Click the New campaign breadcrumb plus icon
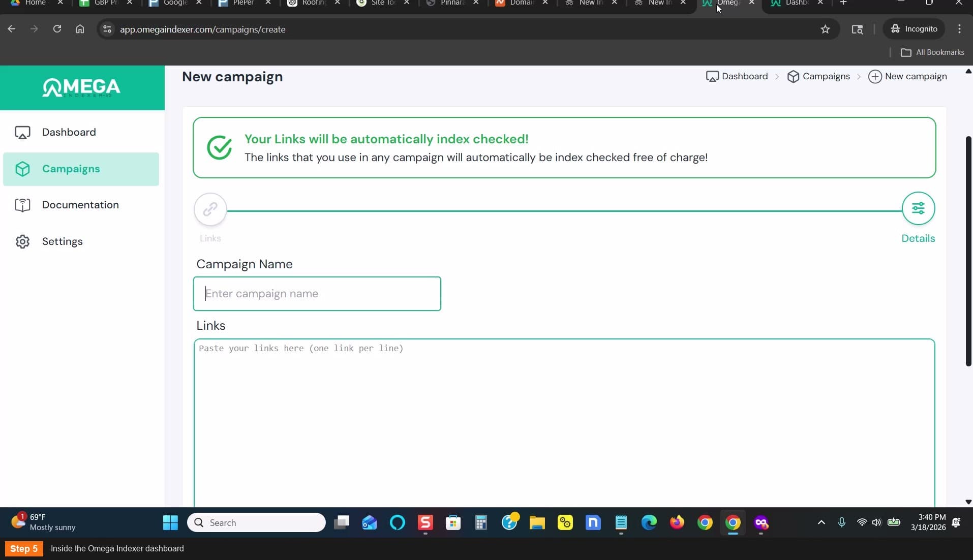This screenshot has height=560, width=973. 875,76
